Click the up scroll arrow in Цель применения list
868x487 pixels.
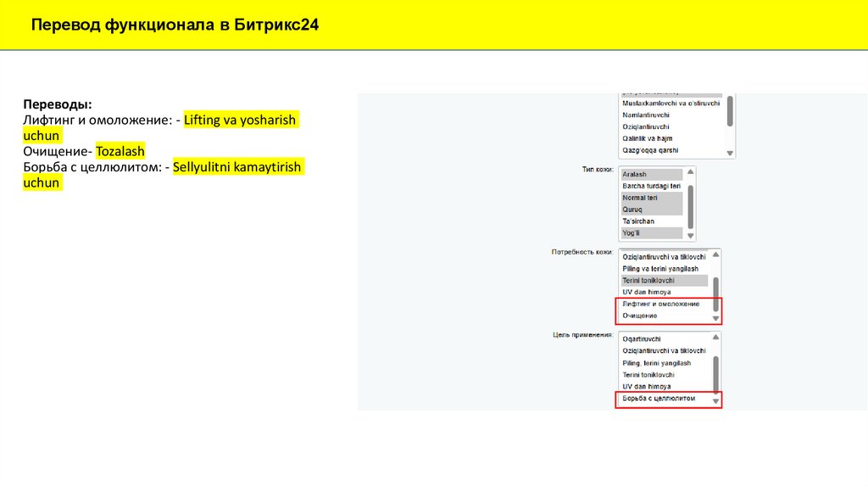coord(715,337)
